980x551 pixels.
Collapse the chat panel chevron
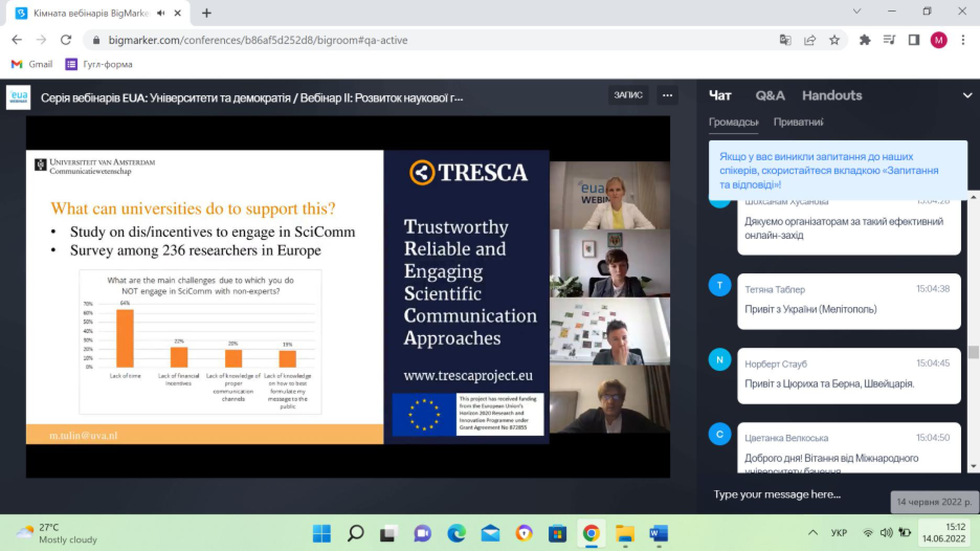[967, 96]
